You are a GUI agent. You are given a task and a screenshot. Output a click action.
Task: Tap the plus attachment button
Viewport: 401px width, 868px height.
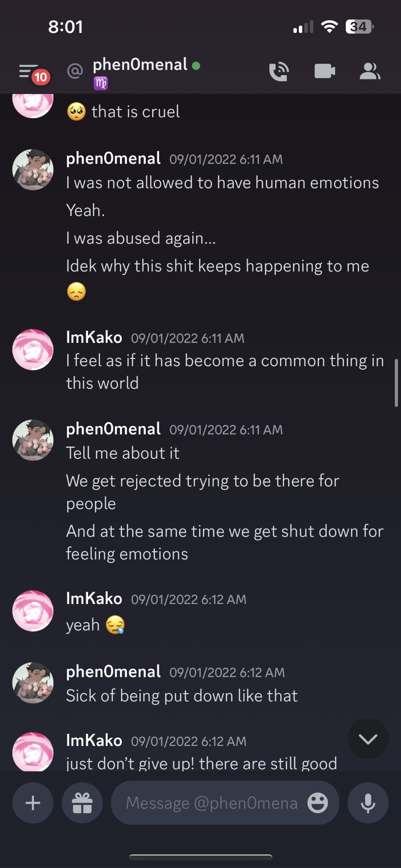coord(32,803)
